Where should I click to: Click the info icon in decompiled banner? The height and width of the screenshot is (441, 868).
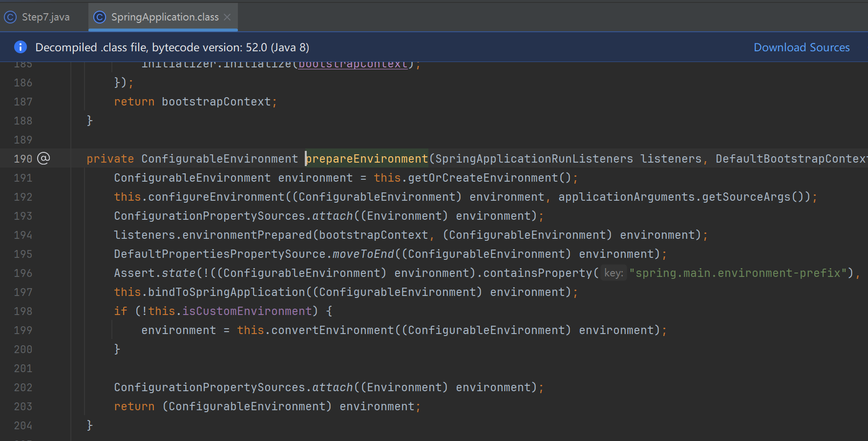(20, 47)
